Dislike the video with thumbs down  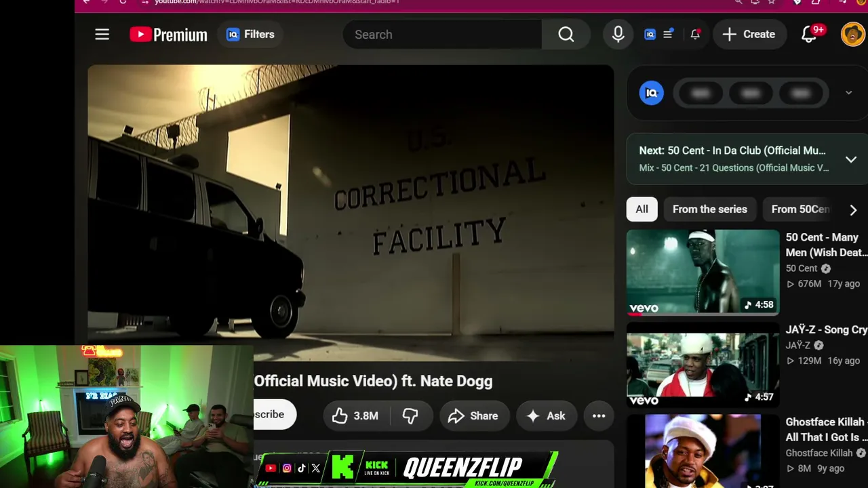tap(410, 416)
